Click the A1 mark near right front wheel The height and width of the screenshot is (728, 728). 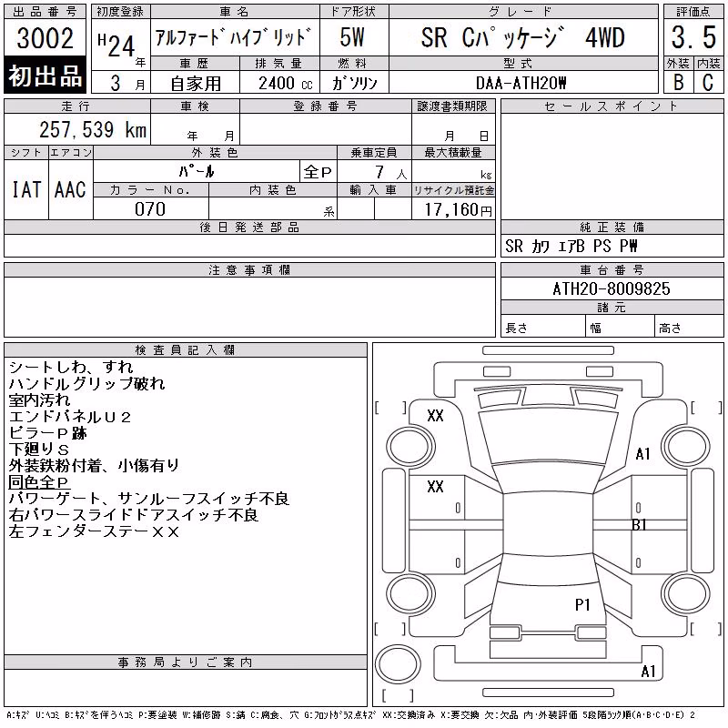(642, 453)
